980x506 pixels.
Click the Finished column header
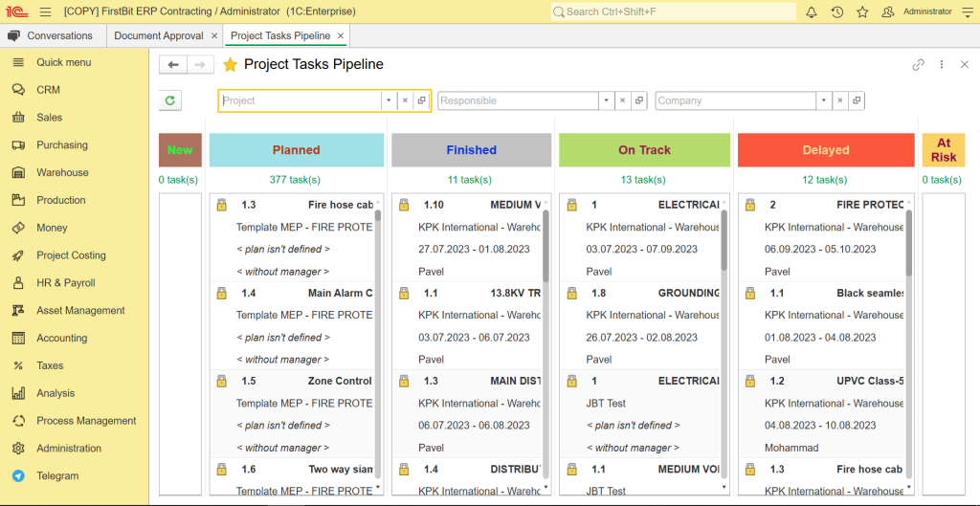tap(471, 150)
